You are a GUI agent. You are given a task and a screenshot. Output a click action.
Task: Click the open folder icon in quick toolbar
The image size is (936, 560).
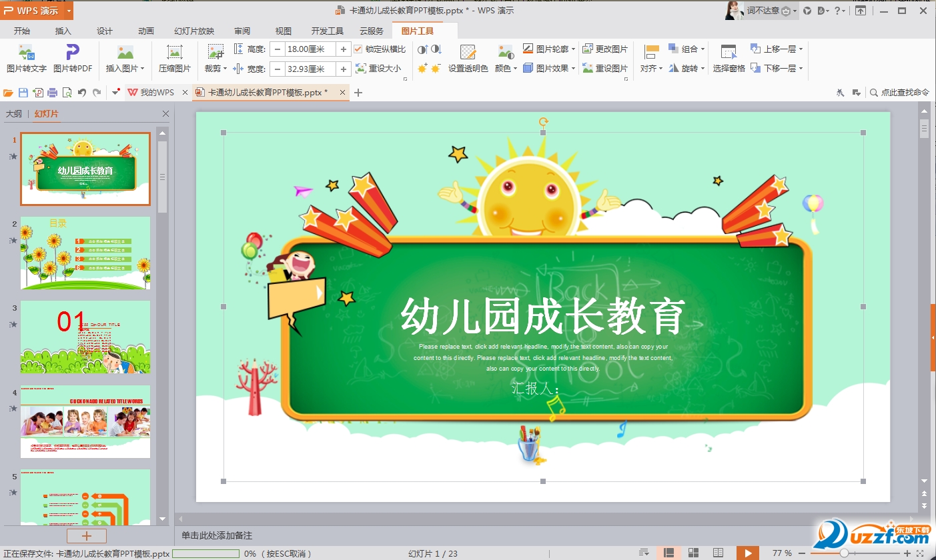point(8,93)
